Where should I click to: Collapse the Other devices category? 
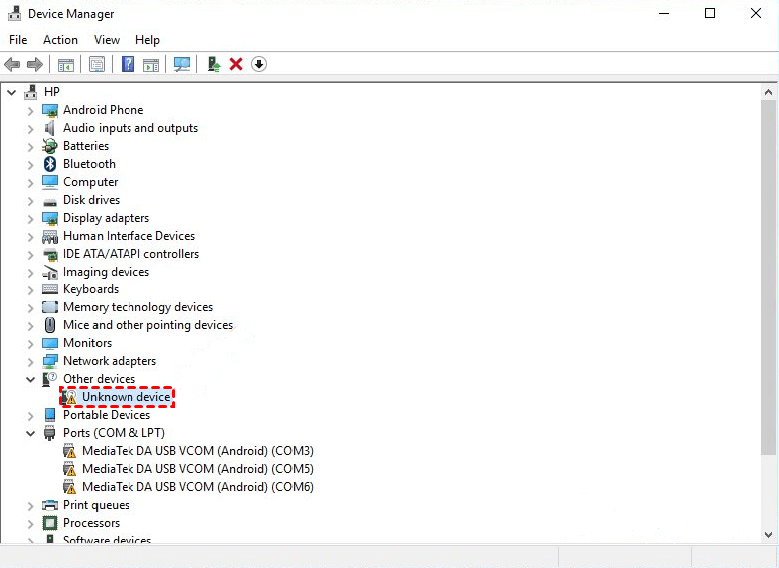[30, 380]
